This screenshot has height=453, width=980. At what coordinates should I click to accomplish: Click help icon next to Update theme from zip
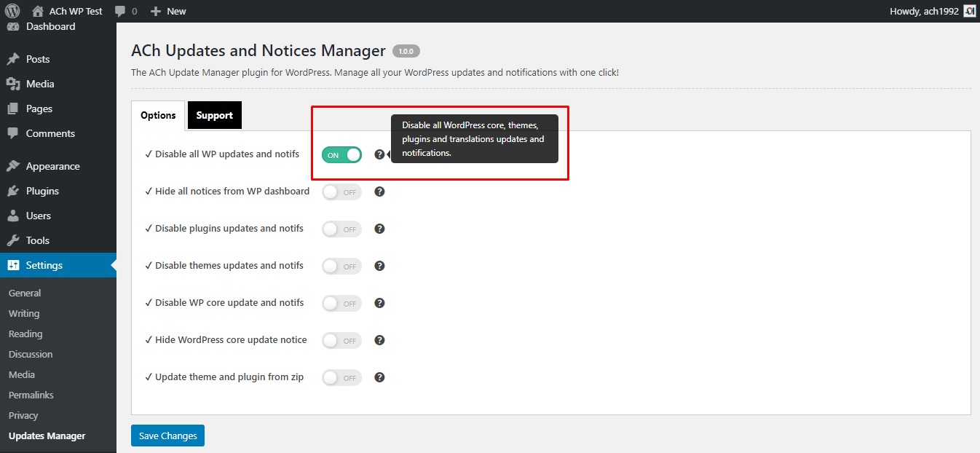[379, 377]
